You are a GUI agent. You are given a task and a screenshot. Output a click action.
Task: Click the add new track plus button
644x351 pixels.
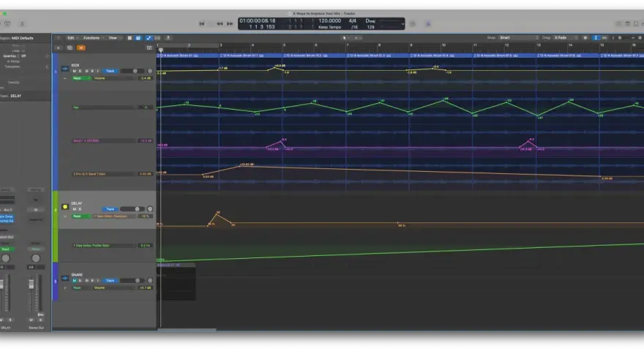(59, 48)
